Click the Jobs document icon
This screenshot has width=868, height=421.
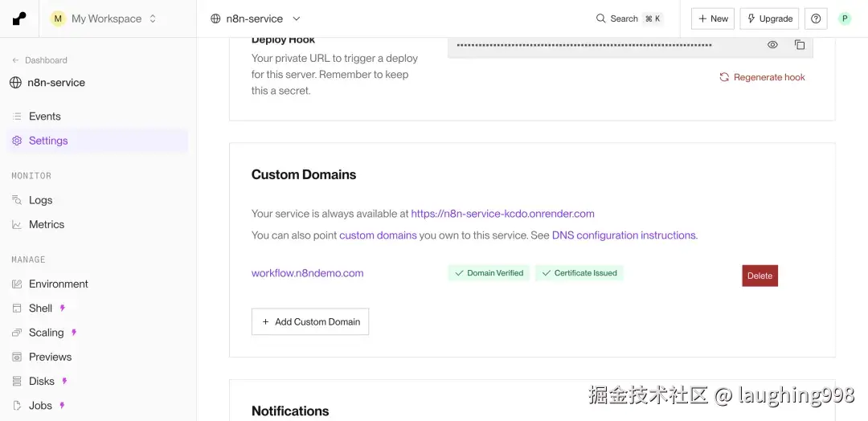click(x=17, y=406)
